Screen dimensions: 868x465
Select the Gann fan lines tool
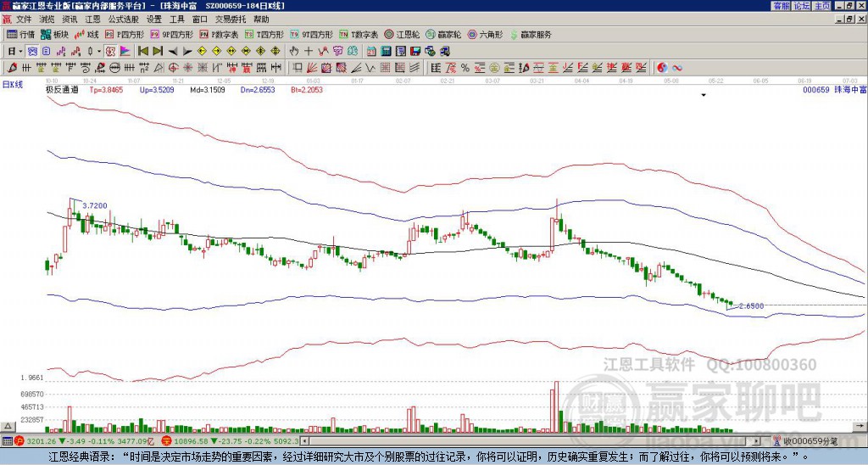tap(312, 68)
